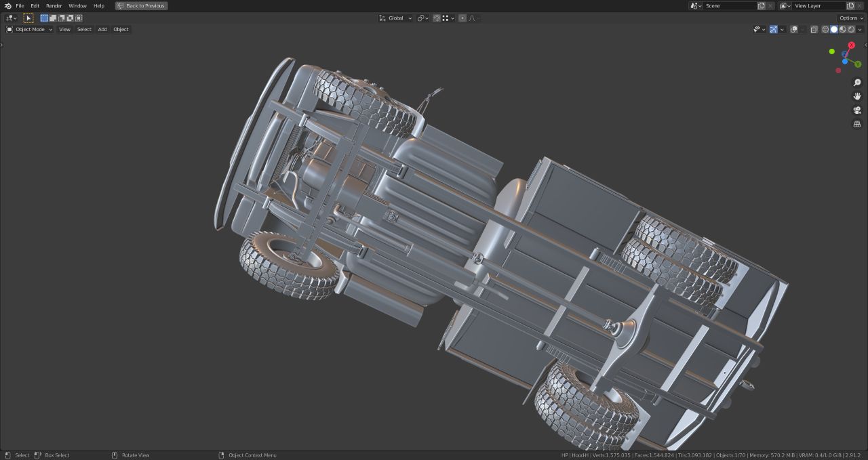Switch to rendered shading
Image resolution: width=868 pixels, height=460 pixels.
click(851, 29)
